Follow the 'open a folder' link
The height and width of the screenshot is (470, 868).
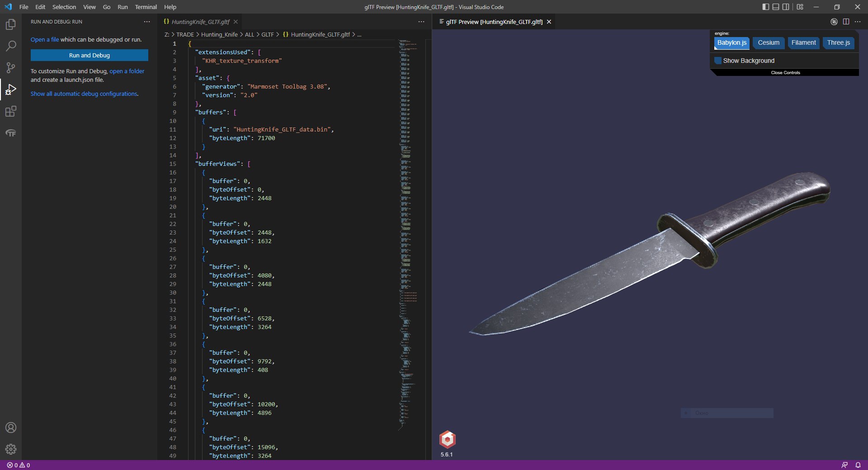point(127,71)
